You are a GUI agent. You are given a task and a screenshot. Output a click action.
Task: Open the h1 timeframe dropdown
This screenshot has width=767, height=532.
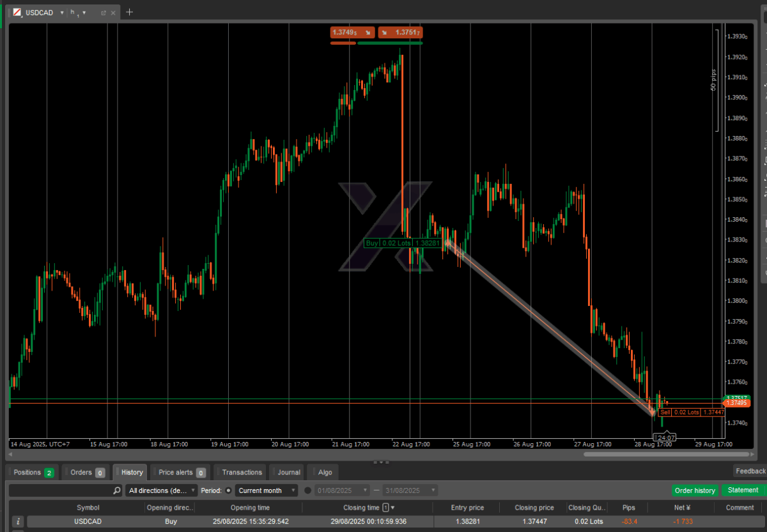pos(84,12)
